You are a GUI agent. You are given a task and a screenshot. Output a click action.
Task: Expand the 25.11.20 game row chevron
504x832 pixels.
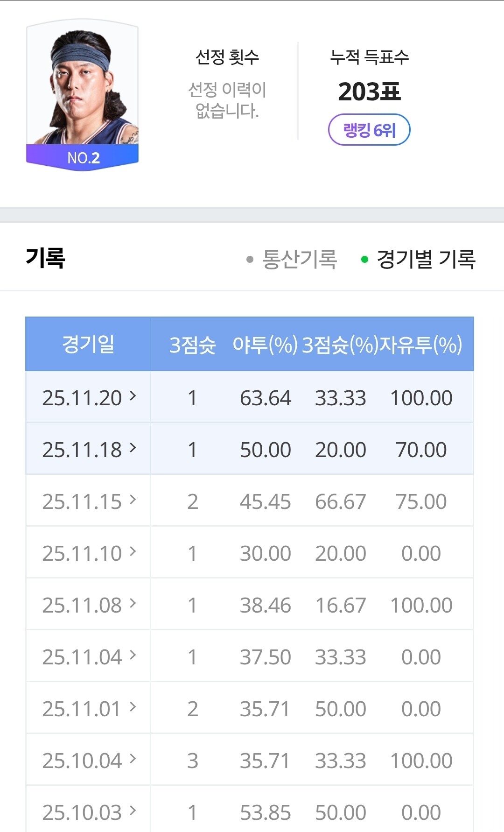pos(133,396)
